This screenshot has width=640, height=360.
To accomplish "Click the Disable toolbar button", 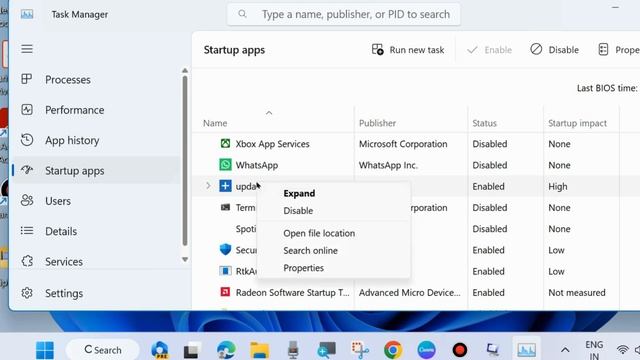I will 554,50.
